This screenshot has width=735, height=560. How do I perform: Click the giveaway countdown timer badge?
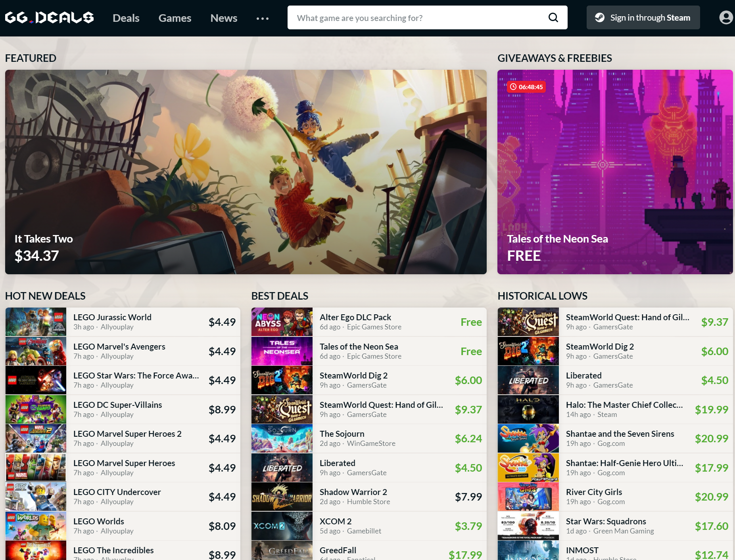coord(526,87)
